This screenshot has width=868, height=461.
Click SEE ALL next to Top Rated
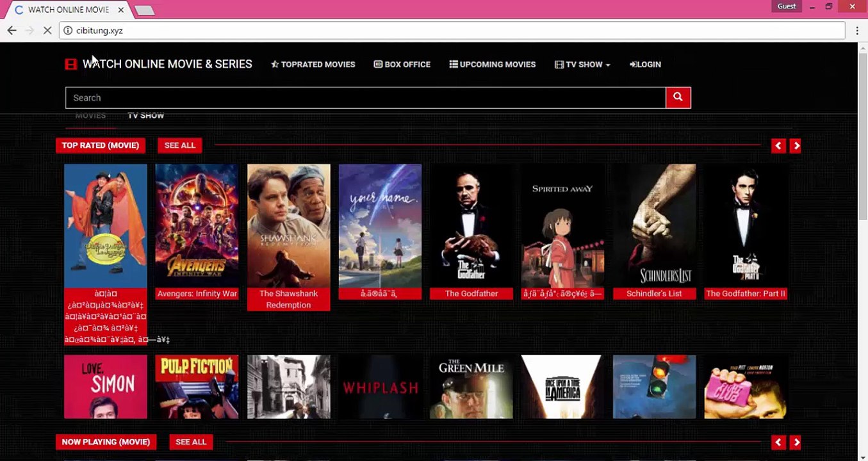(180, 145)
